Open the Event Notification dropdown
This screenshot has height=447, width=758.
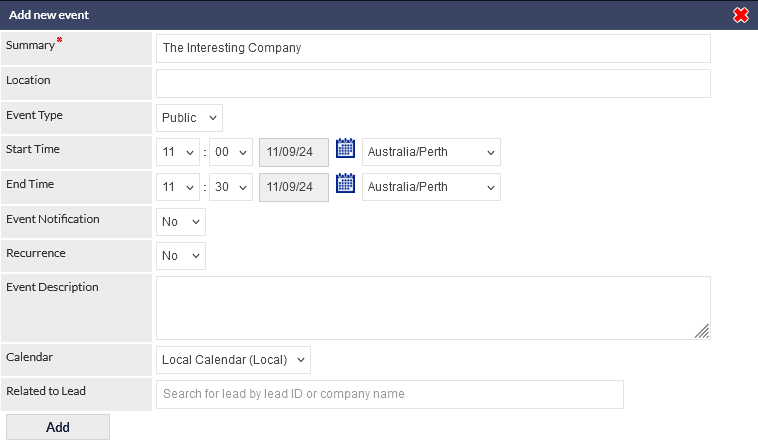tap(181, 222)
